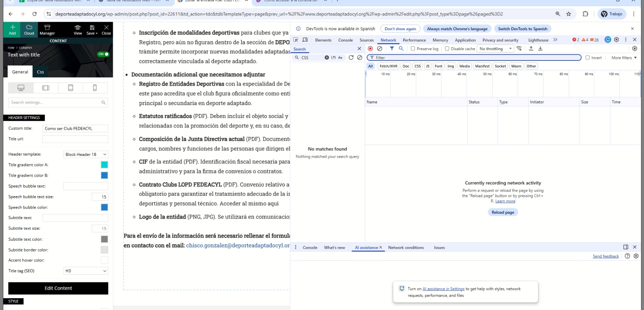
Task: Open the Console DevTools tab
Action: click(x=345, y=40)
